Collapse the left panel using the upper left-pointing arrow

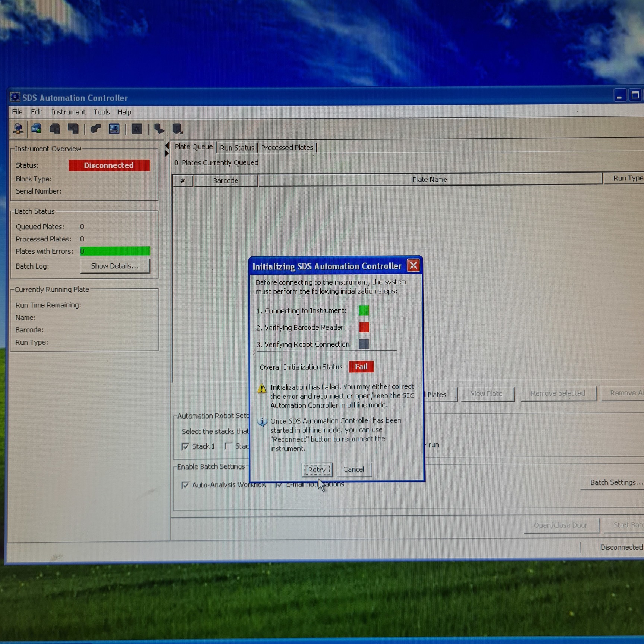tap(167, 146)
